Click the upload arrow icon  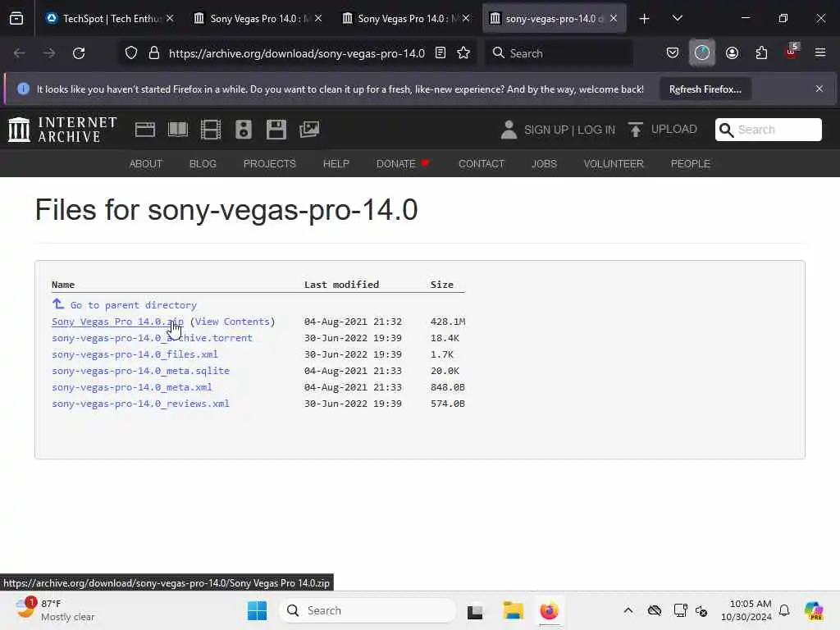pos(636,130)
